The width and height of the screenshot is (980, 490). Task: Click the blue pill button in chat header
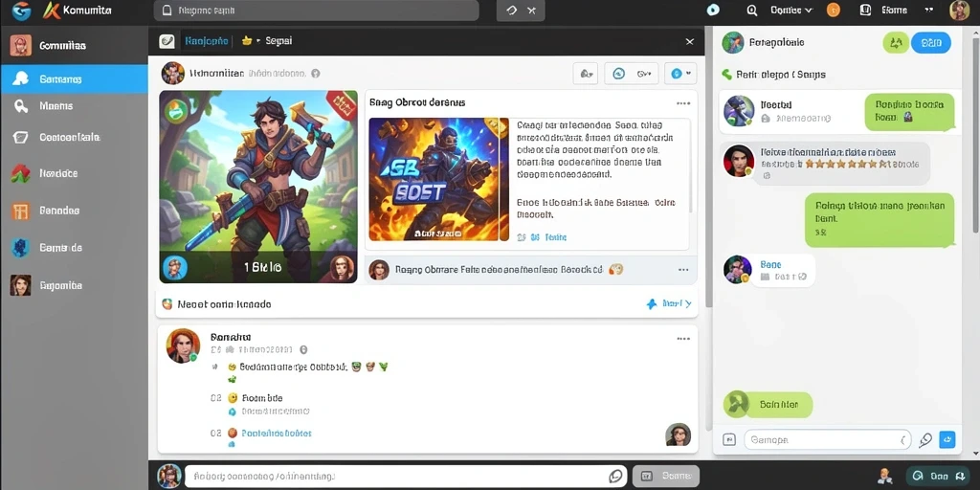coord(931,42)
